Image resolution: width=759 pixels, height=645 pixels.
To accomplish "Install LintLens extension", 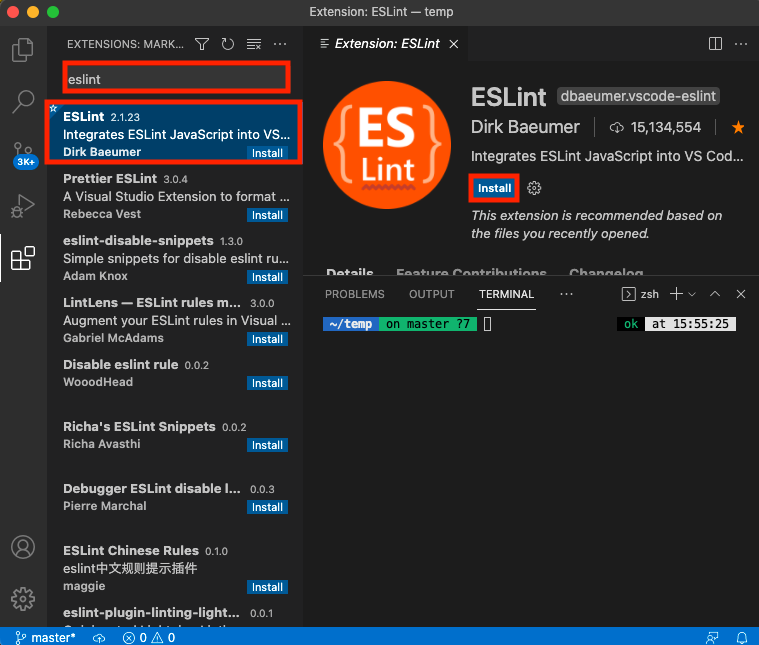I will click(x=267, y=339).
